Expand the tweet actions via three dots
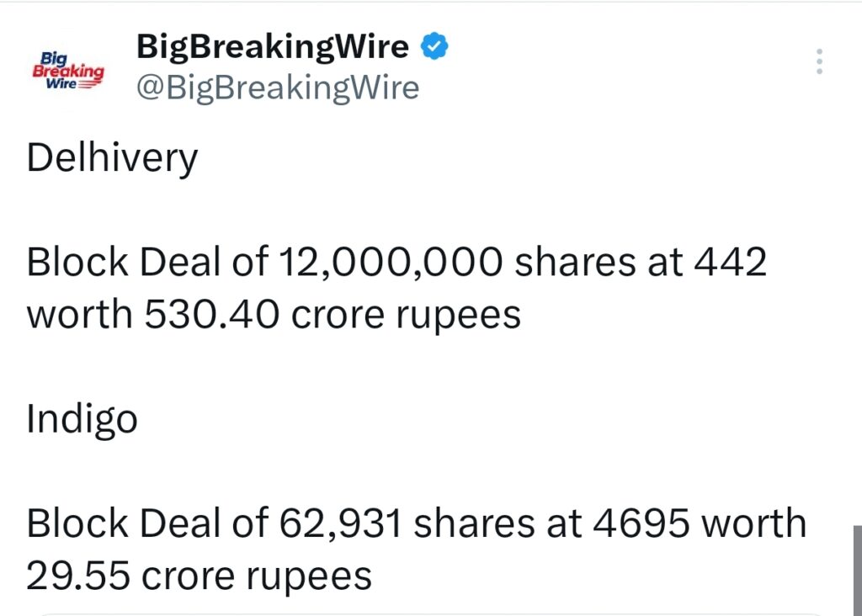The width and height of the screenshot is (862, 616). coord(818,61)
